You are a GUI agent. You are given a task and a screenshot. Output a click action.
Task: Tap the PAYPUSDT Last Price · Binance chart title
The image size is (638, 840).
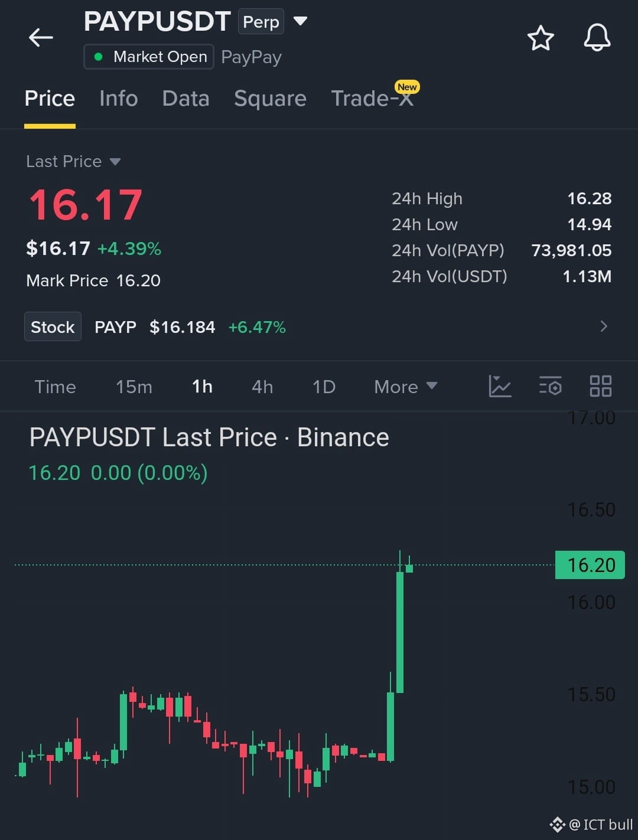[209, 437]
